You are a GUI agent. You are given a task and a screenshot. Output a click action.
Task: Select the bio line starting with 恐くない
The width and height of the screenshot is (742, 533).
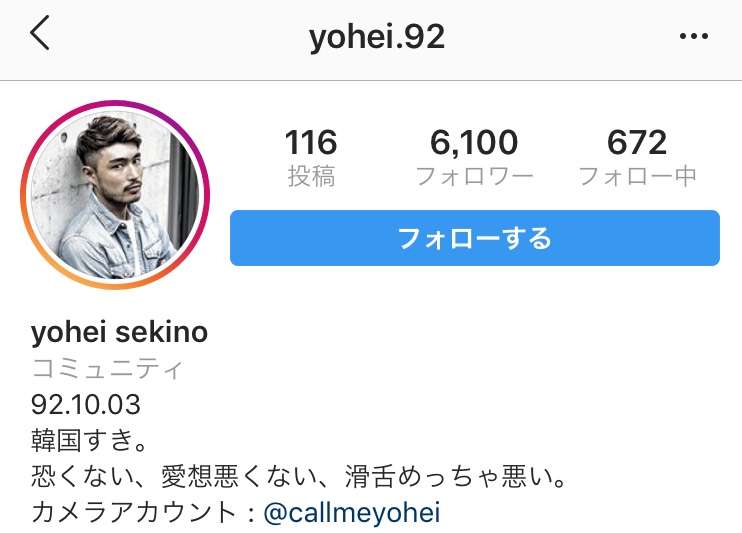click(x=298, y=476)
